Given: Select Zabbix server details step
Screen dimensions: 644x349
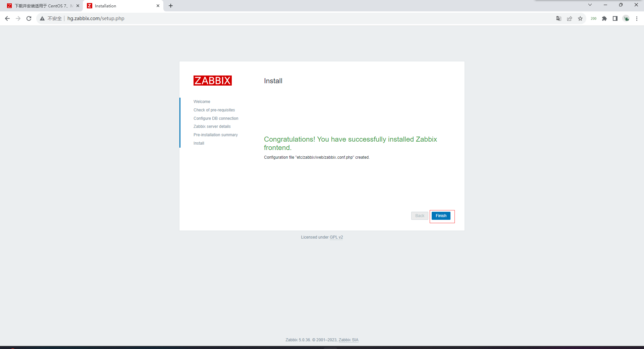Looking at the screenshot, I should click(212, 127).
